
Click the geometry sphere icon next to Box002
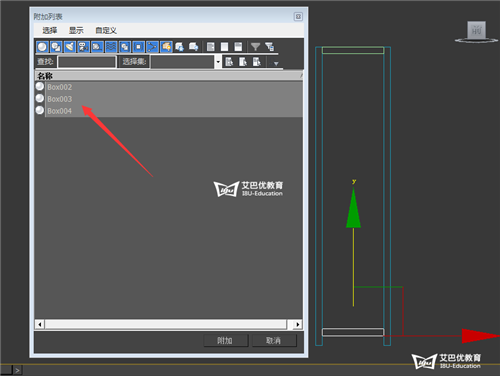[40, 86]
